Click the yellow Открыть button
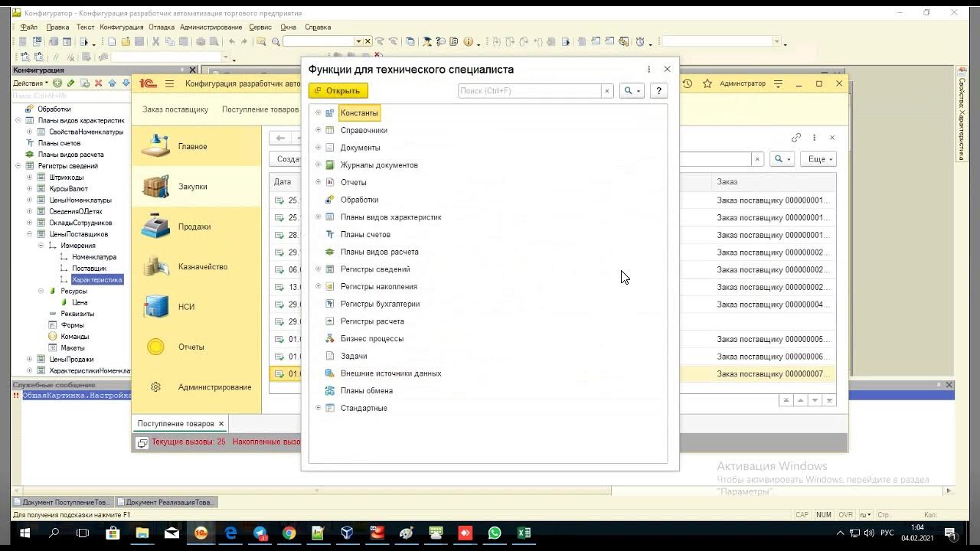Viewport: 980px width, 551px height. (338, 90)
